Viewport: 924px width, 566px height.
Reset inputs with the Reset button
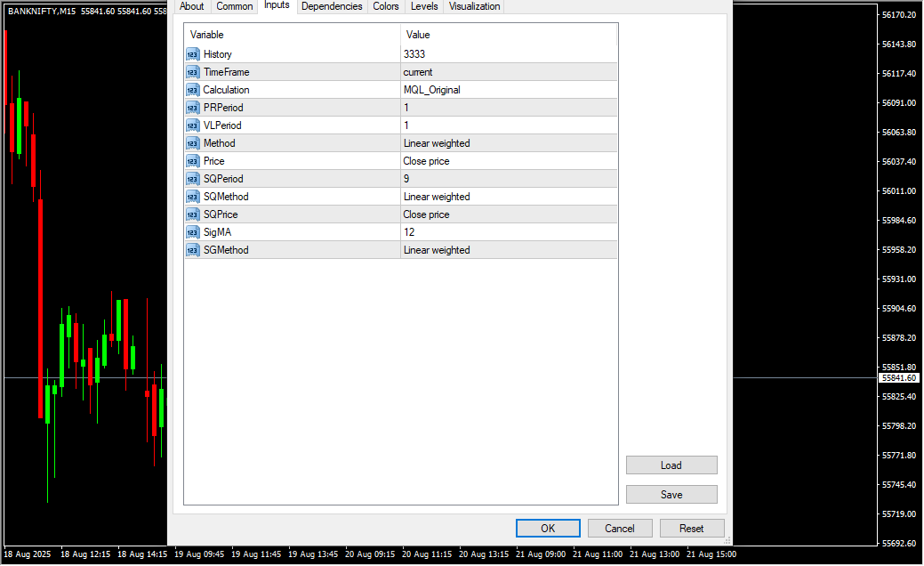(692, 529)
